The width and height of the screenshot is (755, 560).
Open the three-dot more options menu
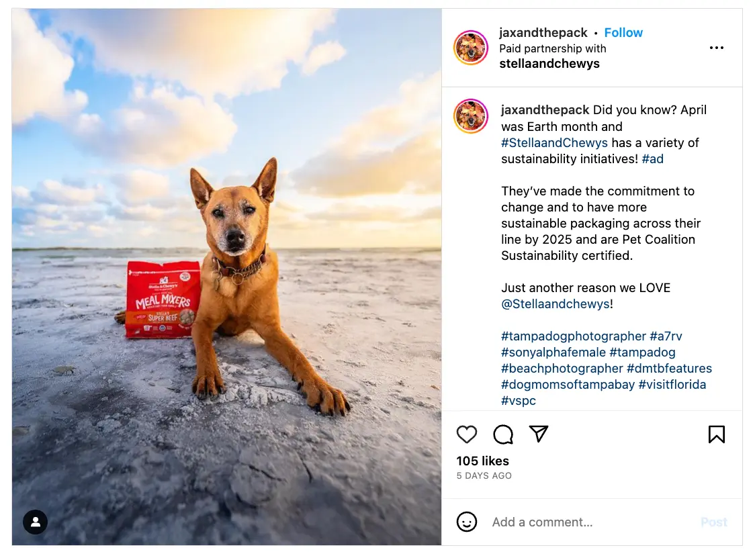(717, 48)
